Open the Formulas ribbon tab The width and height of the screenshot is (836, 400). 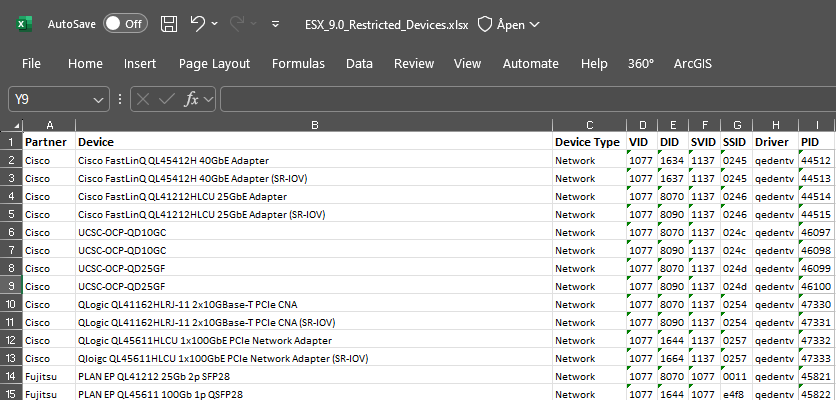[x=298, y=63]
